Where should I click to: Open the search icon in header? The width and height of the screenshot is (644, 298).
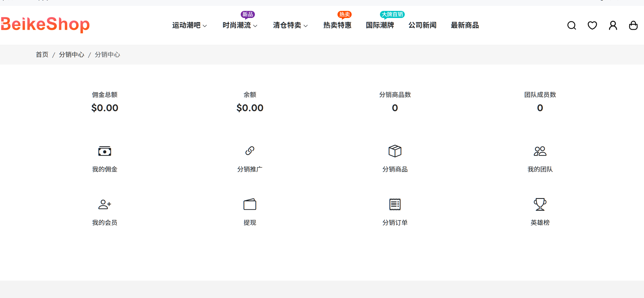click(571, 25)
